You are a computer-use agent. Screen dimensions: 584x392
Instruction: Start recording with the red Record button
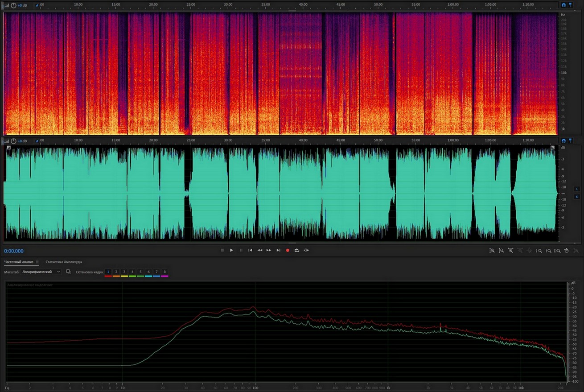coord(288,250)
